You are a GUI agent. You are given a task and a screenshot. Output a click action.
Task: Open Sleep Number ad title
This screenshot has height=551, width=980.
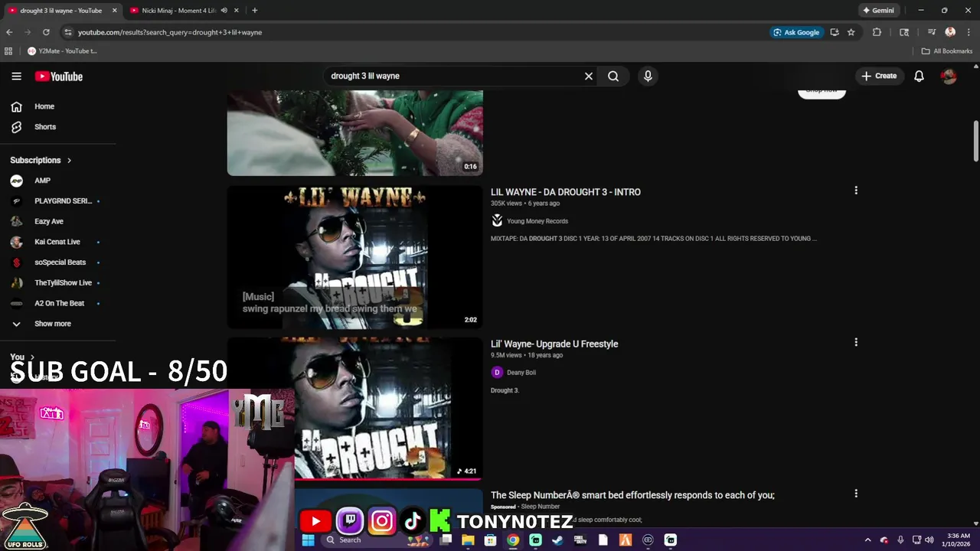(x=632, y=495)
